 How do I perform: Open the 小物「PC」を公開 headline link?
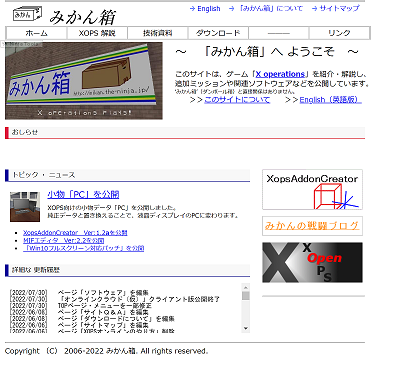coord(83,194)
